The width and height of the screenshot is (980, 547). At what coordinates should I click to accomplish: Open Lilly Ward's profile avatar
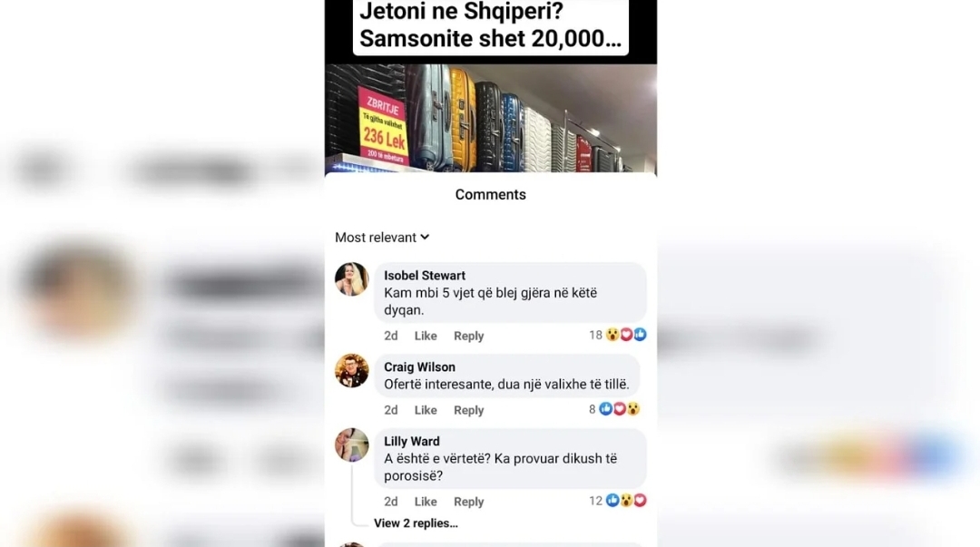[351, 444]
